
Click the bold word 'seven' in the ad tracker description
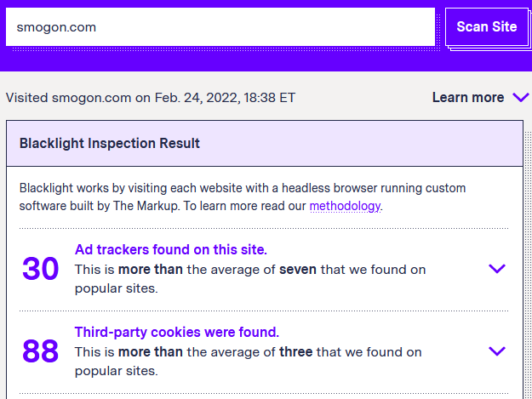[x=298, y=270]
